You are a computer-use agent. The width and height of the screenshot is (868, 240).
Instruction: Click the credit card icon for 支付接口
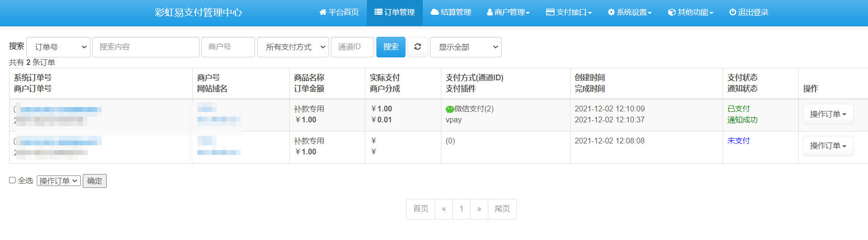tap(550, 12)
